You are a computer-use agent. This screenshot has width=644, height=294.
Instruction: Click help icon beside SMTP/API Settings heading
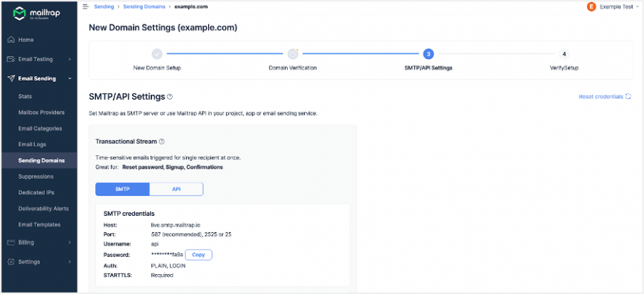point(170,97)
